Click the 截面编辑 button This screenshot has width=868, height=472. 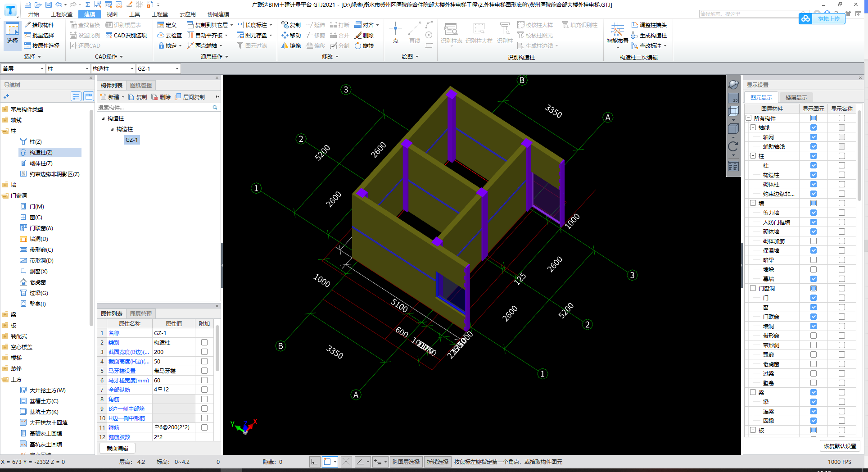[x=118, y=448]
